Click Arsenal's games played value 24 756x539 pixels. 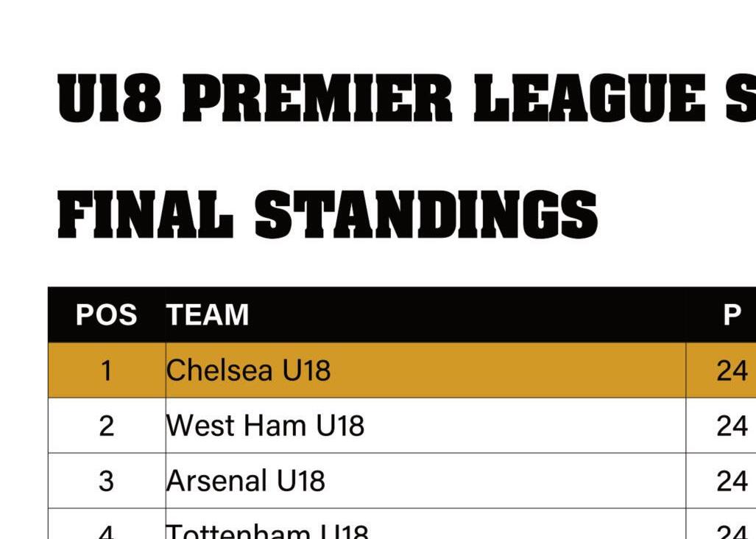732,481
